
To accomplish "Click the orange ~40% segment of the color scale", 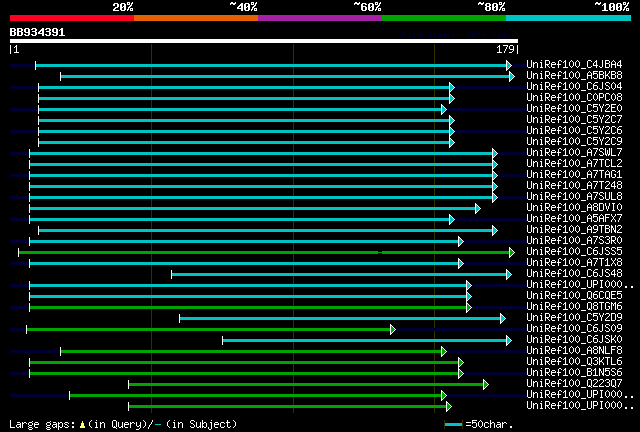I will [196, 18].
